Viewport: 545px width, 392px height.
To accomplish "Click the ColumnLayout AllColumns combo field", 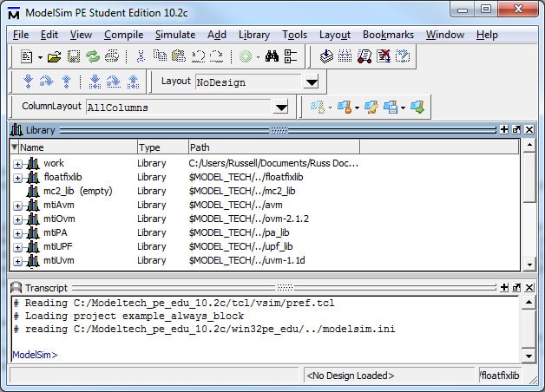I will tap(178, 108).
